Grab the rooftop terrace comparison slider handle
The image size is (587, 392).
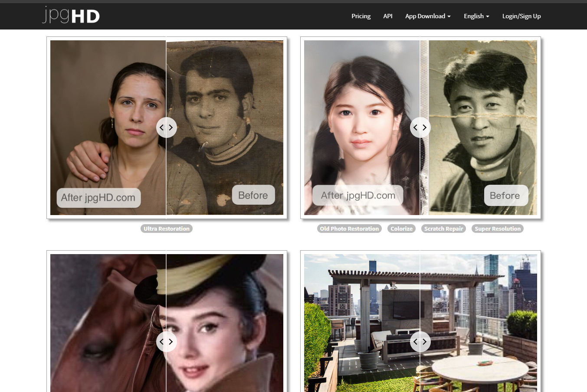(420, 342)
